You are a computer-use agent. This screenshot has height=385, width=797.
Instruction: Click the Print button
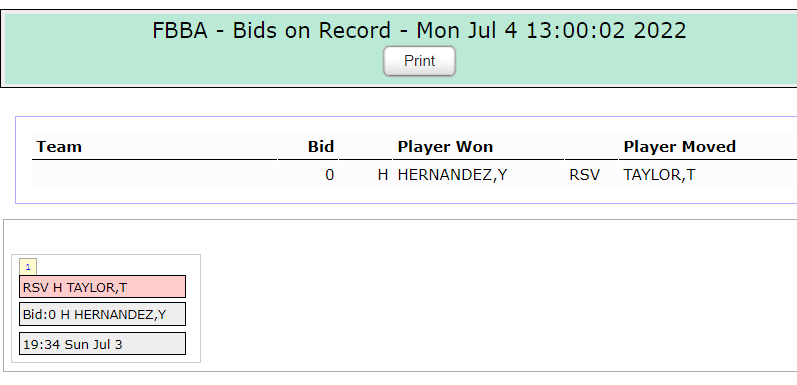click(x=419, y=62)
